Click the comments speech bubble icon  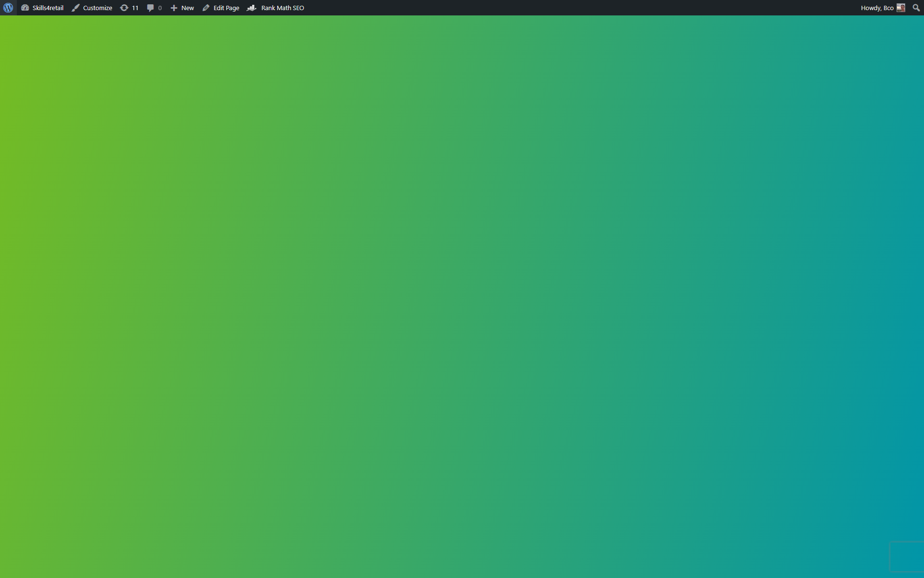151,8
